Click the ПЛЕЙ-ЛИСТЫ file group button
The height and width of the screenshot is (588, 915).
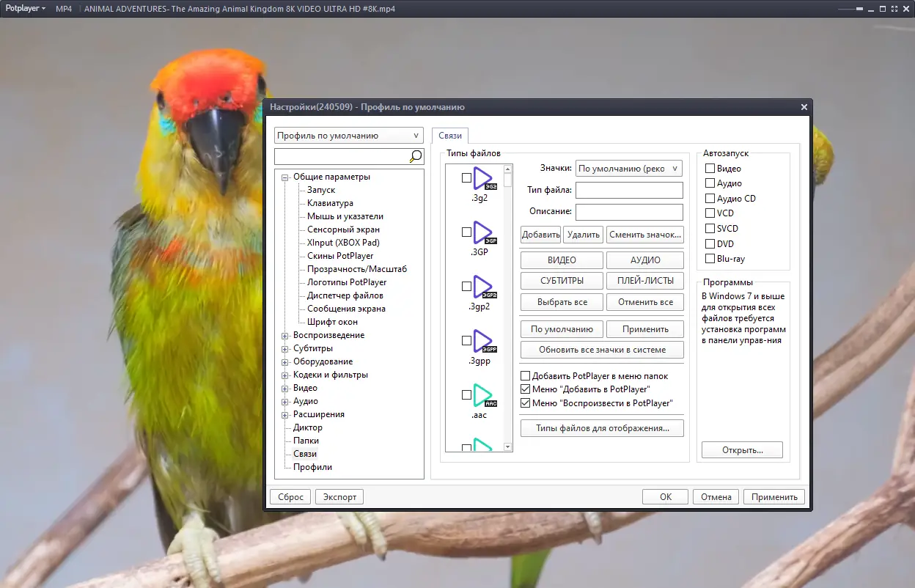645,280
